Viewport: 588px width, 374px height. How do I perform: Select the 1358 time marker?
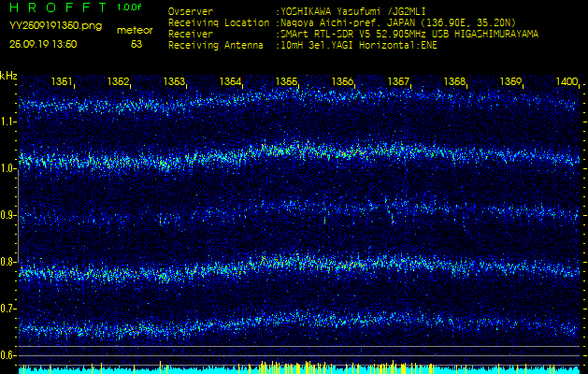point(454,82)
